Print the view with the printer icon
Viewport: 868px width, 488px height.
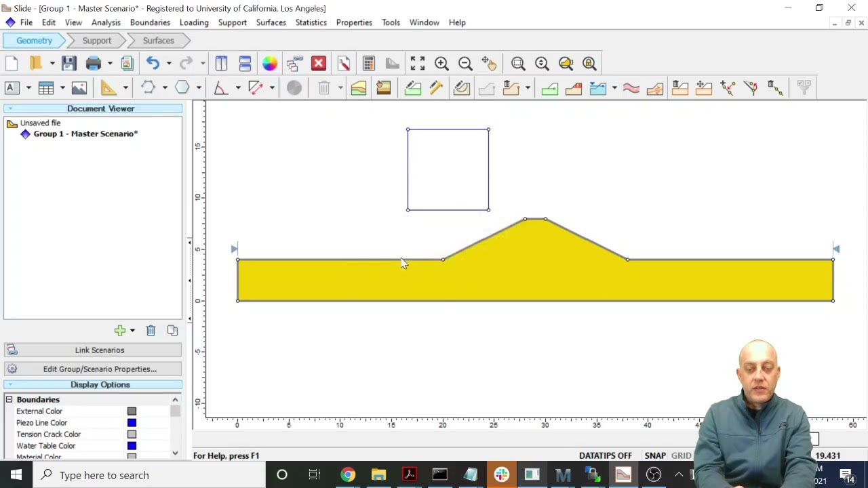click(94, 64)
